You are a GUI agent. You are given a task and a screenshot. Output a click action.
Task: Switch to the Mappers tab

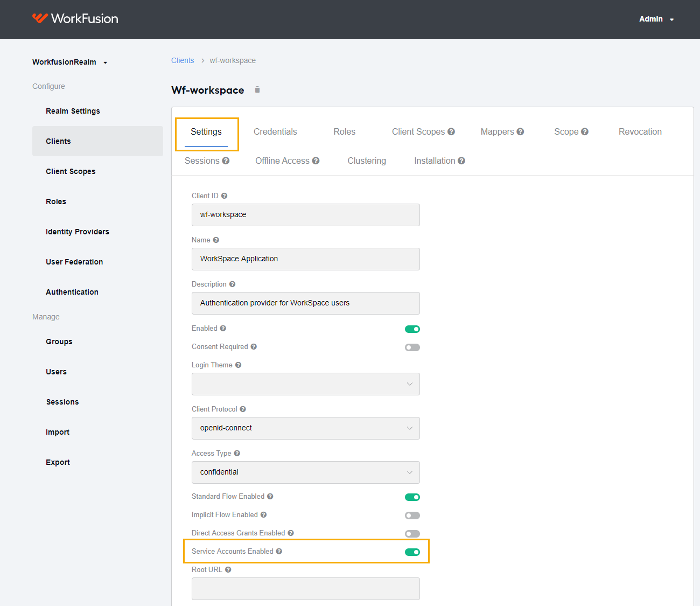coord(498,132)
